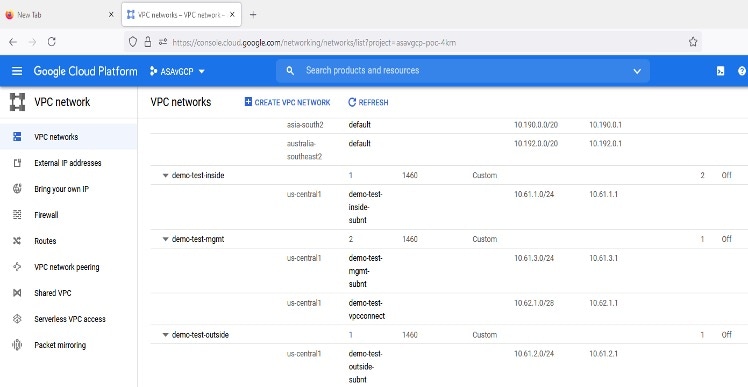Reload the page using browser refresh
The height and width of the screenshot is (387, 748).
[x=52, y=42]
